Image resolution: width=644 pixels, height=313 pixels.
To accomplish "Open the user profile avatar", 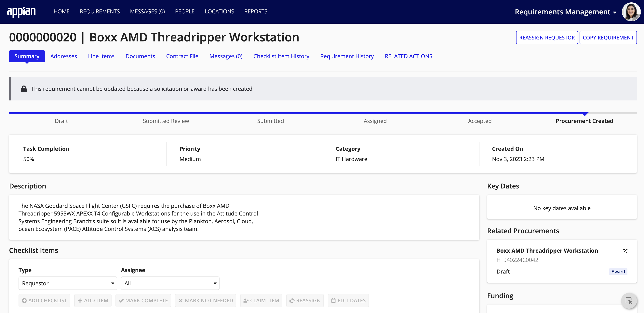I will click(631, 12).
